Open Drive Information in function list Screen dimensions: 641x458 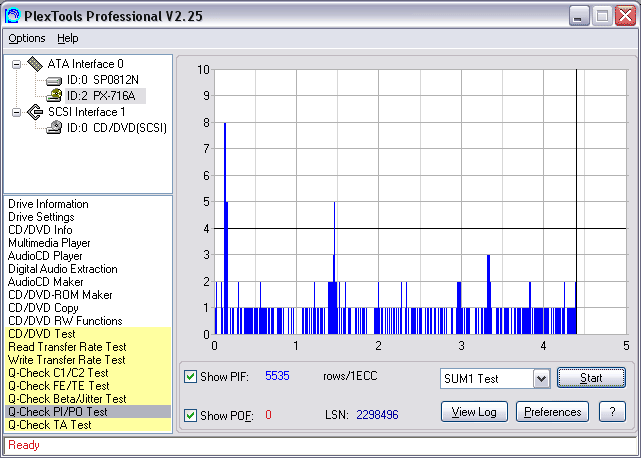(x=48, y=204)
